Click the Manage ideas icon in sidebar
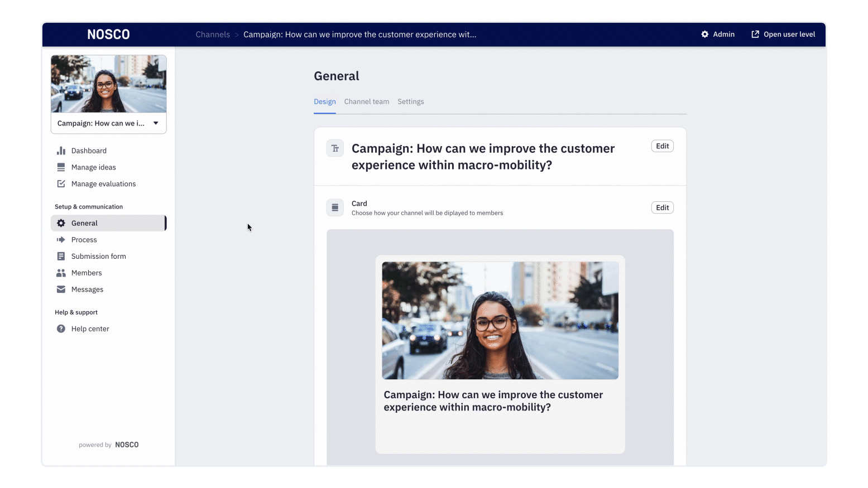 pyautogui.click(x=61, y=167)
